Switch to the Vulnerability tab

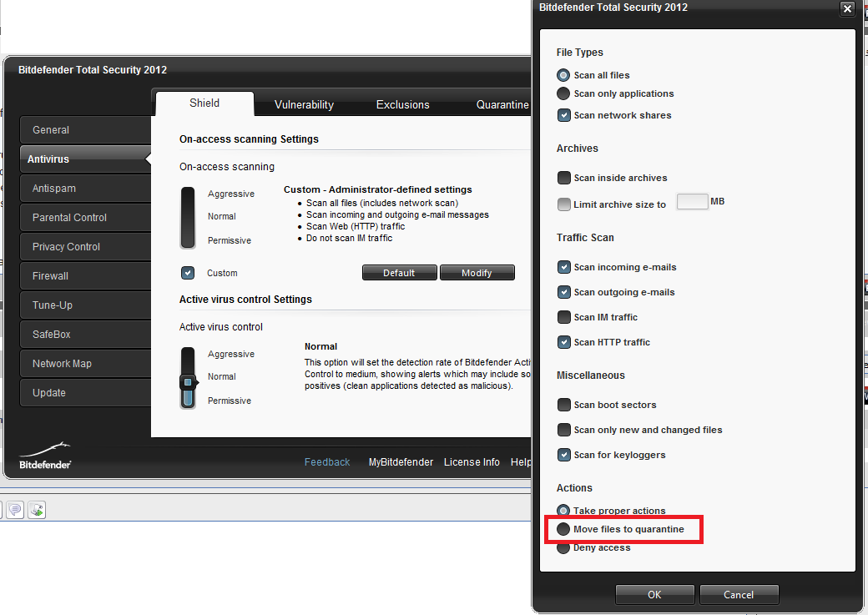pos(304,104)
